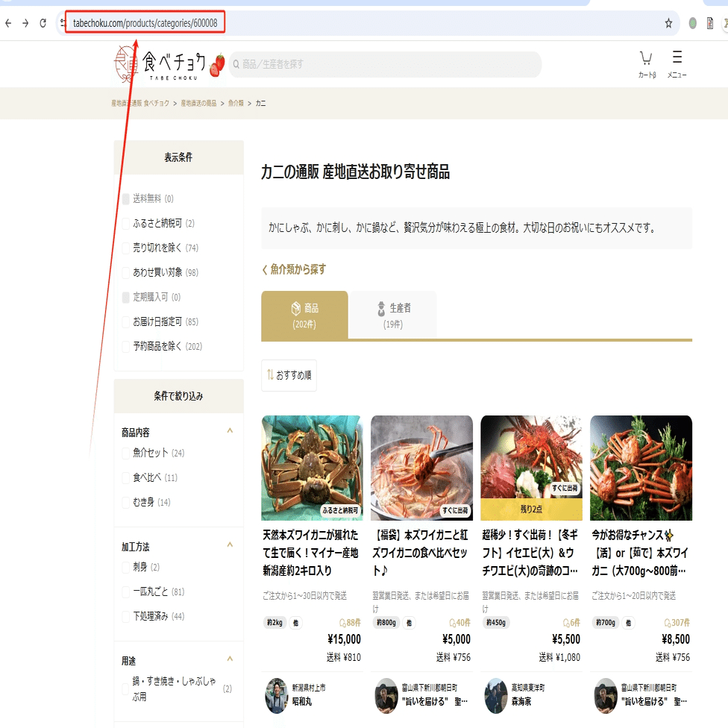The height and width of the screenshot is (728, 728).
Task: Check the 魚介セット filter
Action: (126, 453)
